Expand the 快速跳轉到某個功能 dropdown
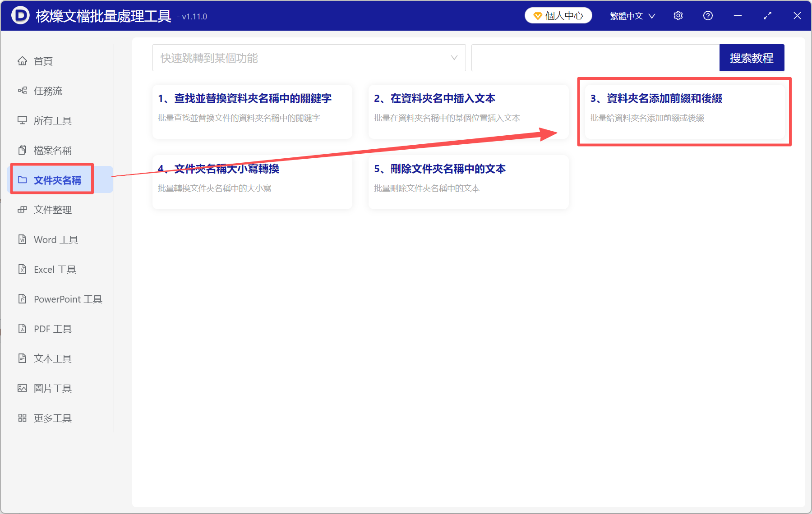 [x=309, y=58]
